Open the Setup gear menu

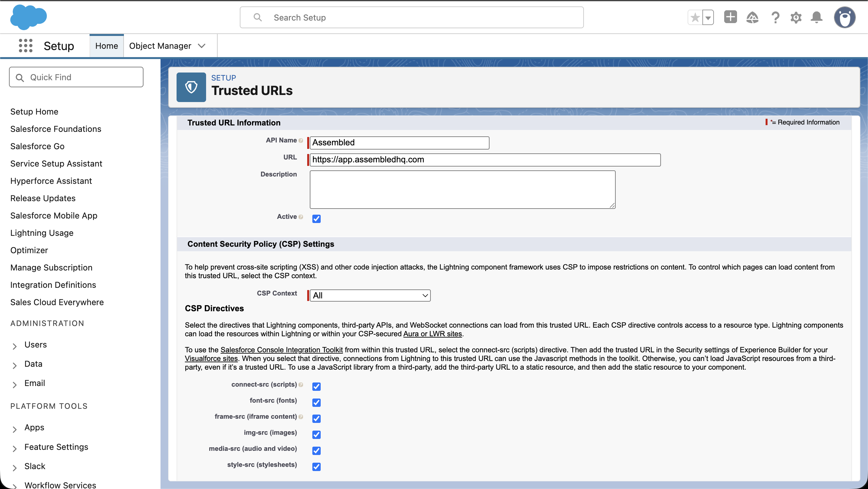[x=796, y=17]
